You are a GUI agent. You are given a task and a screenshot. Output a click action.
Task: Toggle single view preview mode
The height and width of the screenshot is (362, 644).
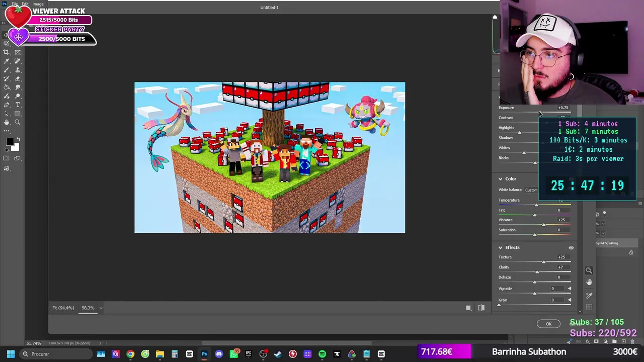(468, 308)
